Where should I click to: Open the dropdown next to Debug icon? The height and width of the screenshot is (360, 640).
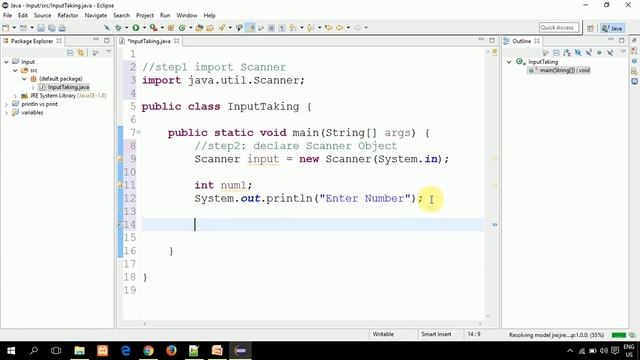pos(127,28)
